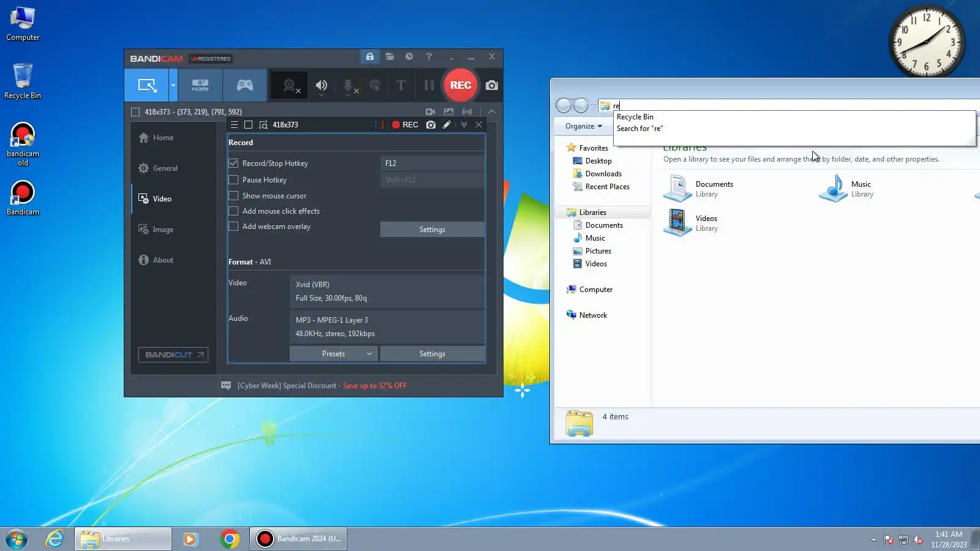
Task: Open the Save up to 32% OFF link
Action: pos(375,386)
